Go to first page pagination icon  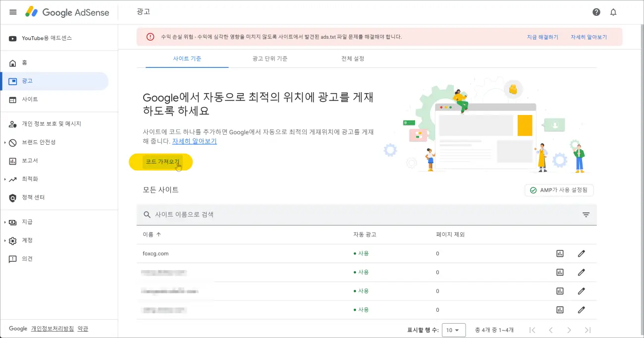(x=533, y=330)
